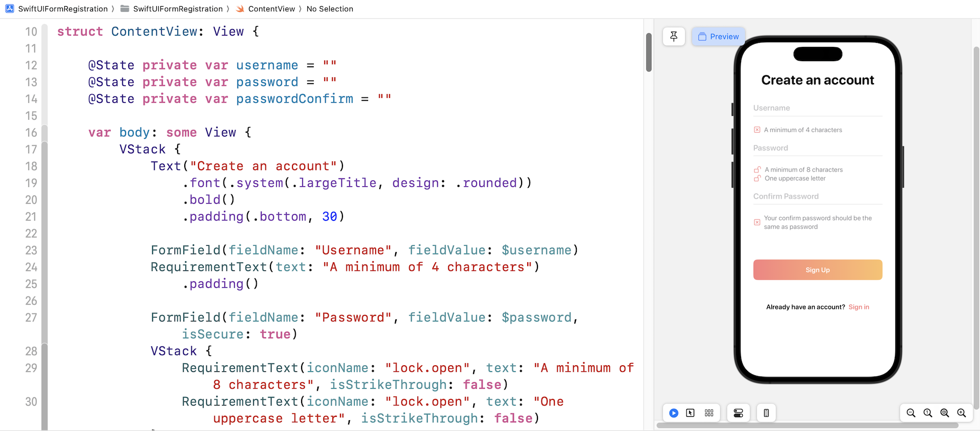Viewport: 980px width, 431px height.
Task: Open the No Selection symbol breadcrumb
Action: (x=330, y=9)
